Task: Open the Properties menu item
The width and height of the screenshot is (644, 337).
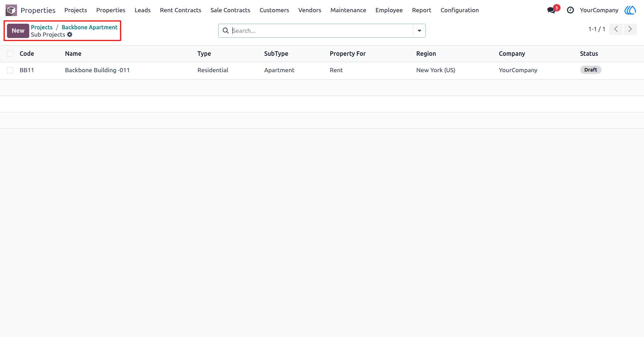Action: (111, 10)
